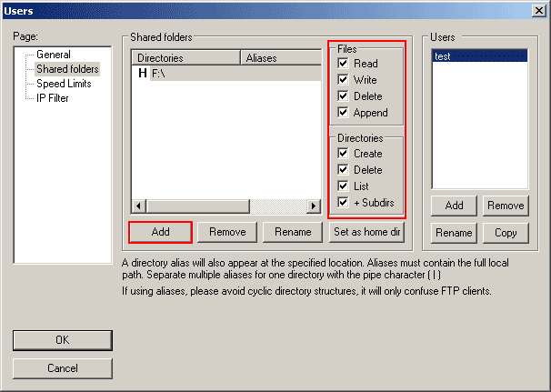Click the right scroll arrow of the folder list
The height and width of the screenshot is (392, 551).
click(x=314, y=206)
